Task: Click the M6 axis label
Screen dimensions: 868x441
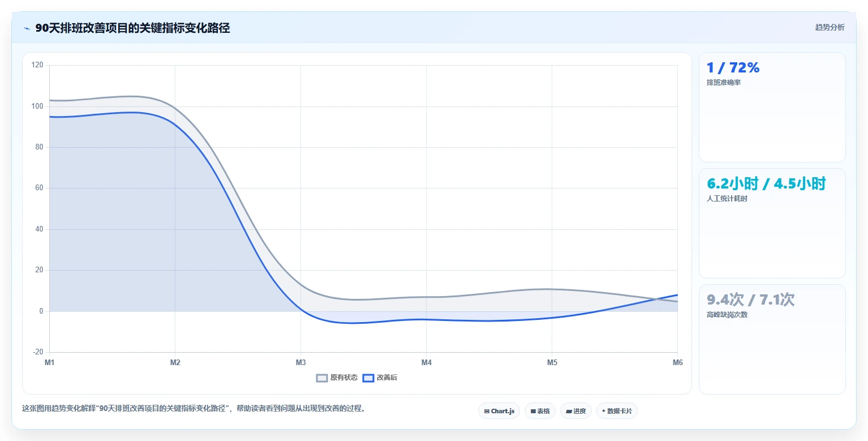Action: [x=677, y=362]
